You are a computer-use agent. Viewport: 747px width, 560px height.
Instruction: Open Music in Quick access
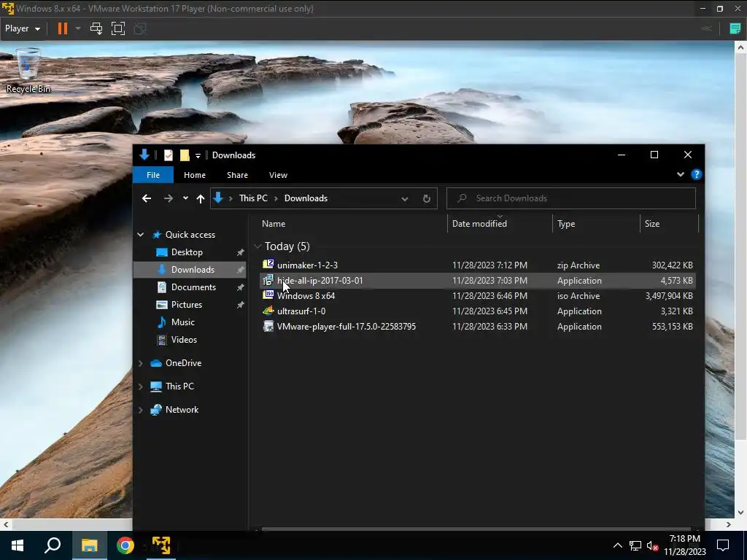point(183,322)
